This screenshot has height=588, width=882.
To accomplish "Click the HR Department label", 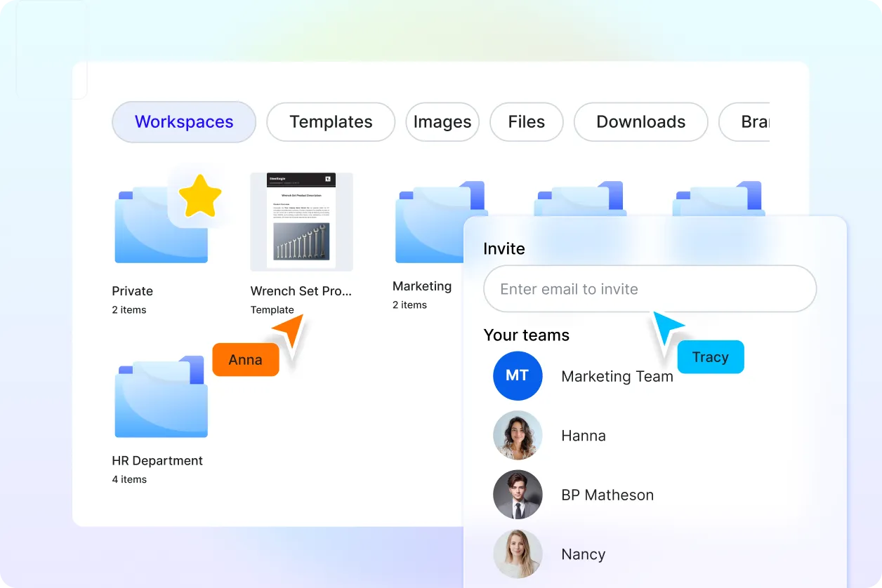I will coord(157,461).
